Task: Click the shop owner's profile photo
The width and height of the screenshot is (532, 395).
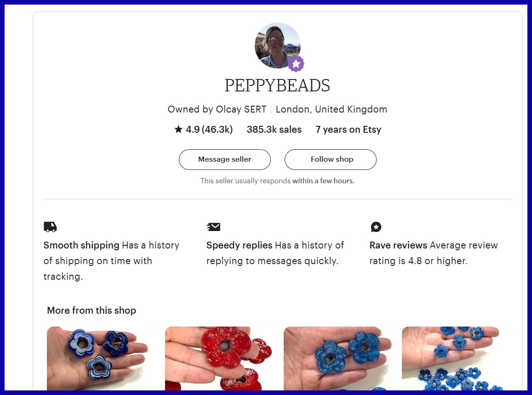Action: 277,45
